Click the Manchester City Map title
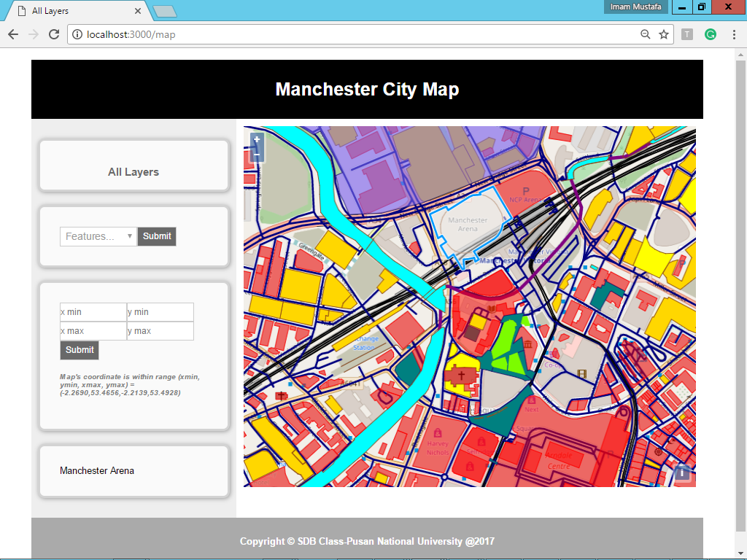Image resolution: width=747 pixels, height=560 pixels. pyautogui.click(x=368, y=89)
